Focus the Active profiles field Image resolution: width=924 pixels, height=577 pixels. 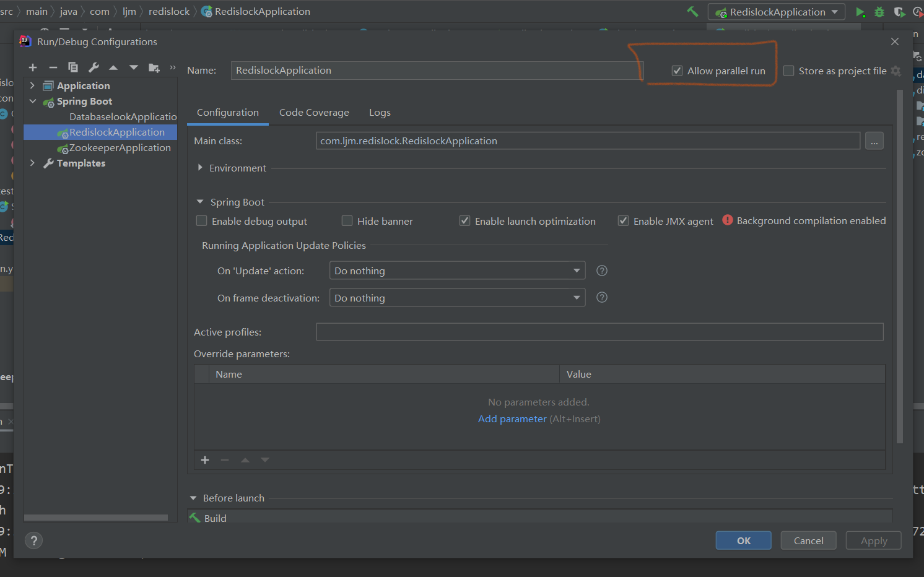pyautogui.click(x=599, y=332)
